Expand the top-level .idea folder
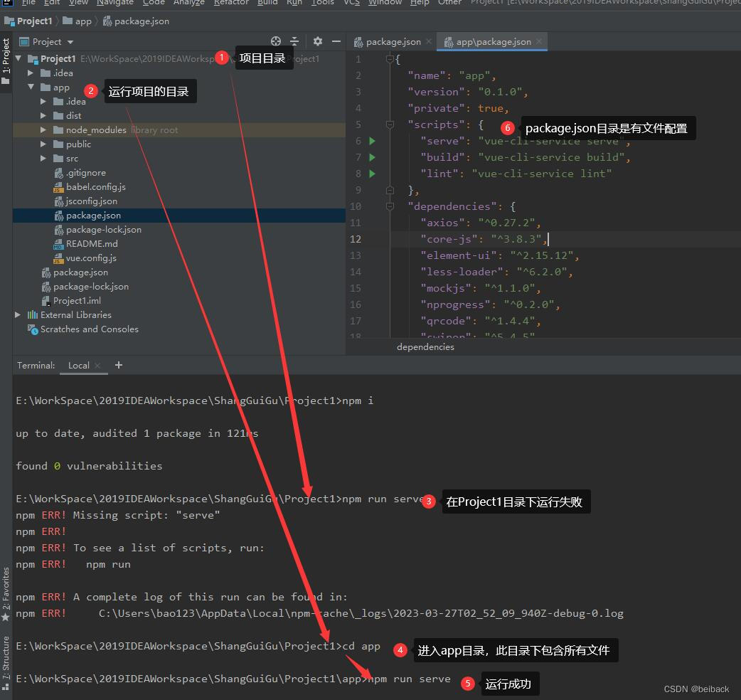Image resolution: width=741 pixels, height=700 pixels. pyautogui.click(x=31, y=73)
